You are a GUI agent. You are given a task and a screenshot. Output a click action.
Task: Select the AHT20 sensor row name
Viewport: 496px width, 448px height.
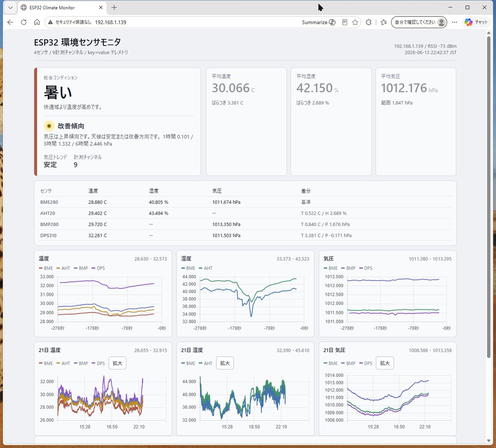pos(48,213)
